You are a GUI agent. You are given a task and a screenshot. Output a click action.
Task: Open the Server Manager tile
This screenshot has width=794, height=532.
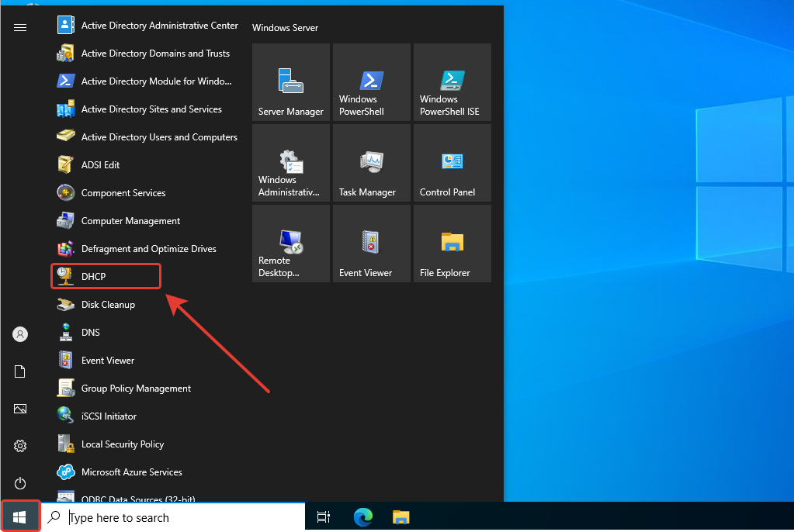click(x=291, y=83)
